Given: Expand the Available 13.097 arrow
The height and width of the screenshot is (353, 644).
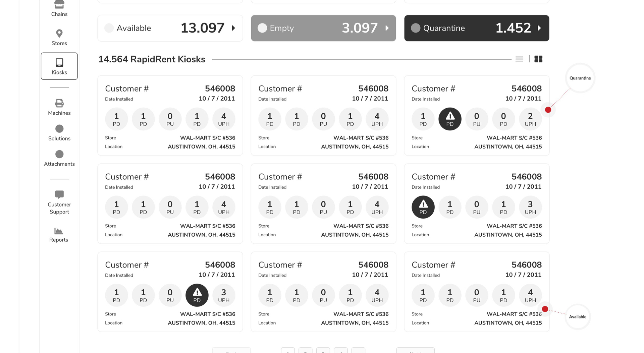Looking at the screenshot, I should pos(233,28).
